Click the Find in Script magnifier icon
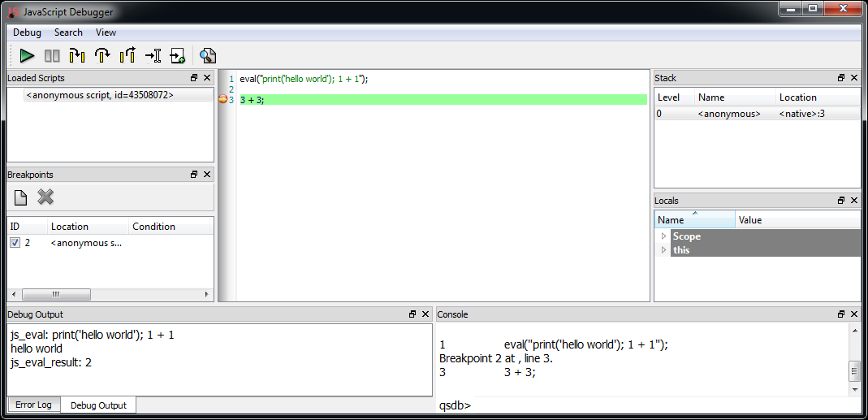Viewport: 868px width, 420px height. click(x=208, y=55)
